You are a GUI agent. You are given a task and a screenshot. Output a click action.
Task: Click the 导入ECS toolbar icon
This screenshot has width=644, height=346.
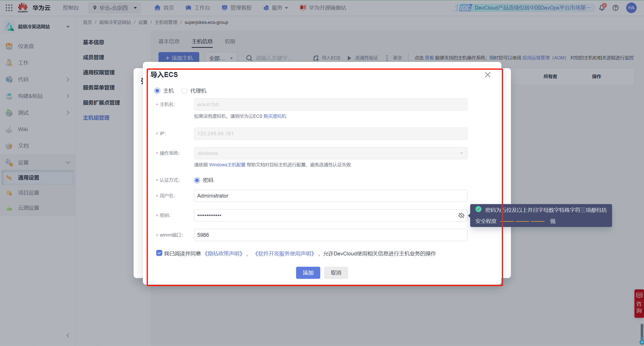pos(316,58)
